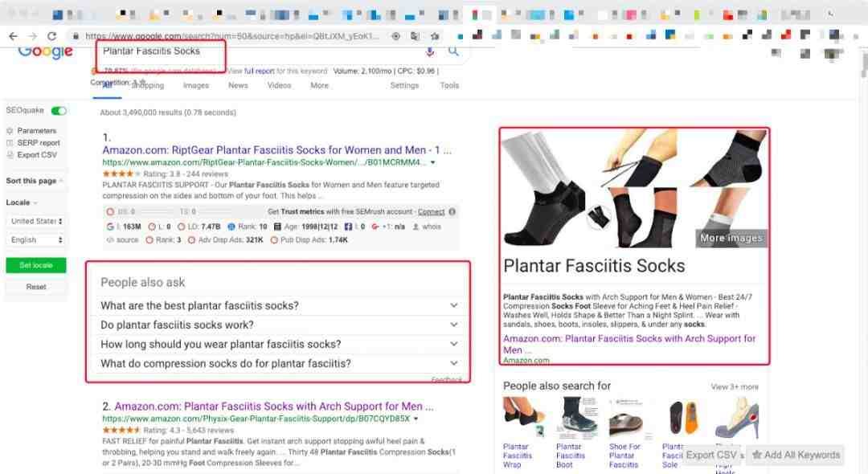Click the whois person icon
Viewport: 868px width, 474px height.
point(416,227)
